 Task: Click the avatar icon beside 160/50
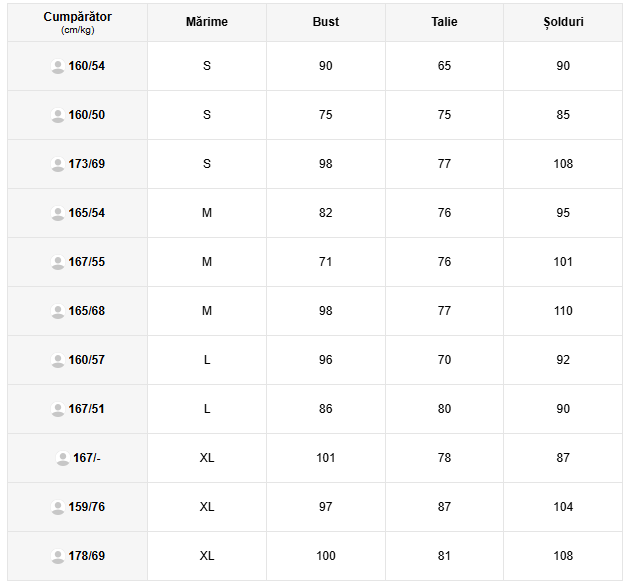pos(58,115)
